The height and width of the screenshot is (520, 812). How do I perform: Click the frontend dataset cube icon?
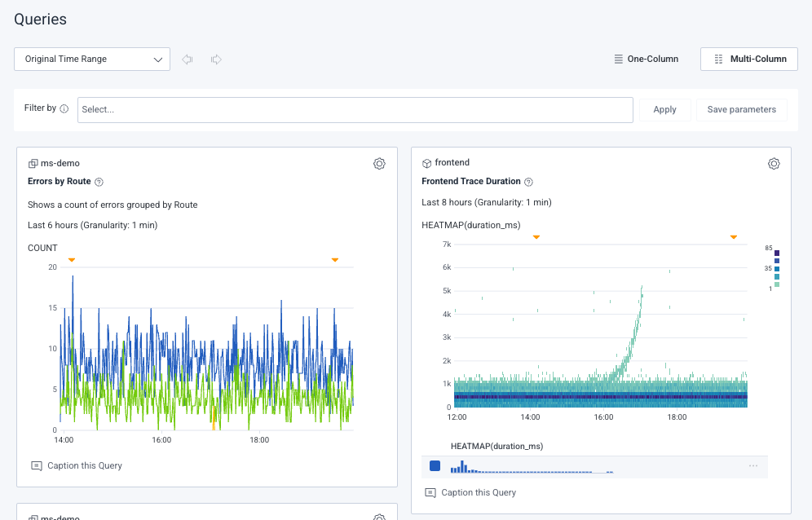coord(426,164)
